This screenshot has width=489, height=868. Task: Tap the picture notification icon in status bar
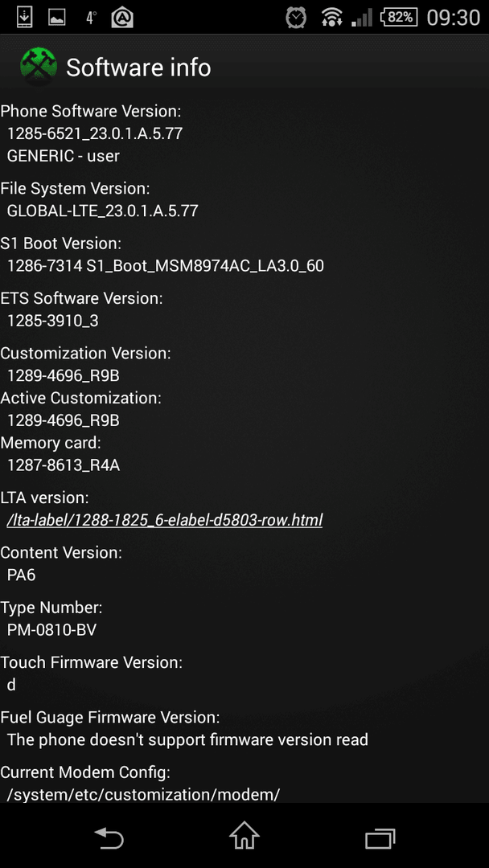(x=56, y=18)
